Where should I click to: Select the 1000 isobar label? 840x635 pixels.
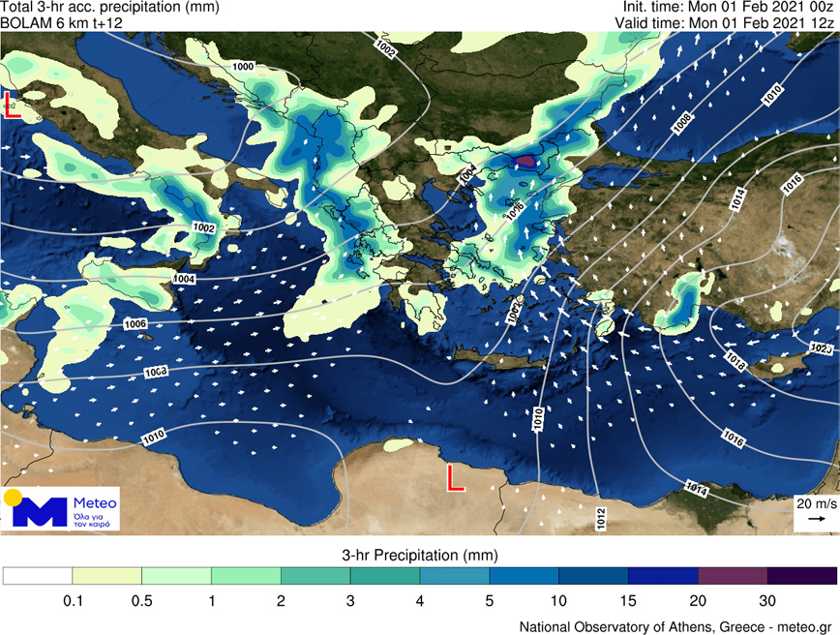[x=244, y=66]
